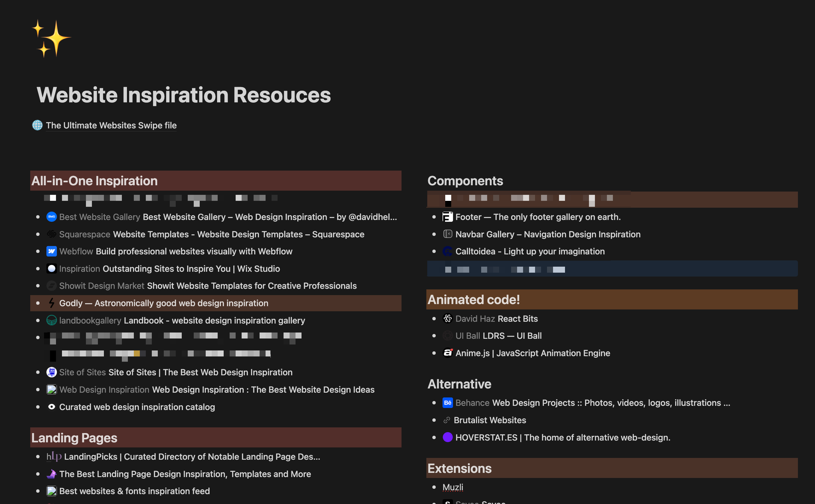Viewport: 815px width, 504px height.
Task: Click the landbookgallery green icon
Action: coord(51,320)
